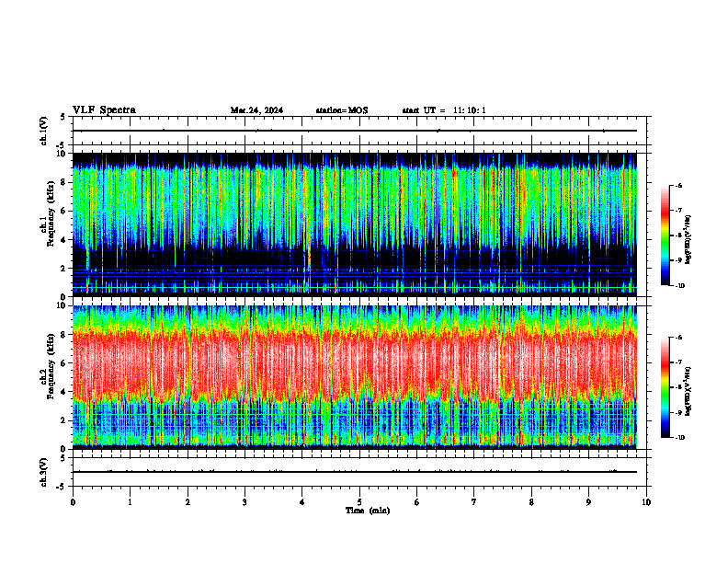
Task: Click the ch.2 spectrogram panel
Action: [354, 377]
